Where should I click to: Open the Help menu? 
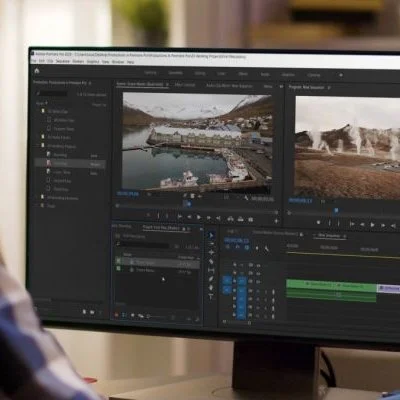tap(130, 62)
